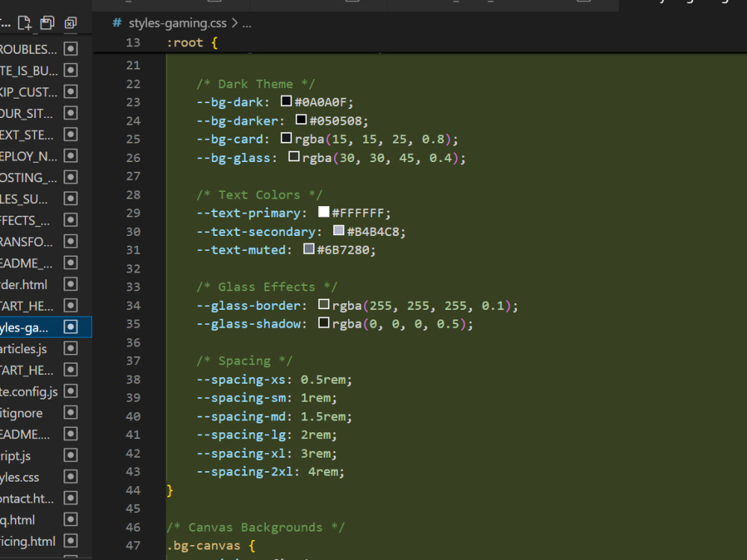Click the --text-muted #6B7280 swatch
The height and width of the screenshot is (560, 747).
309,249
